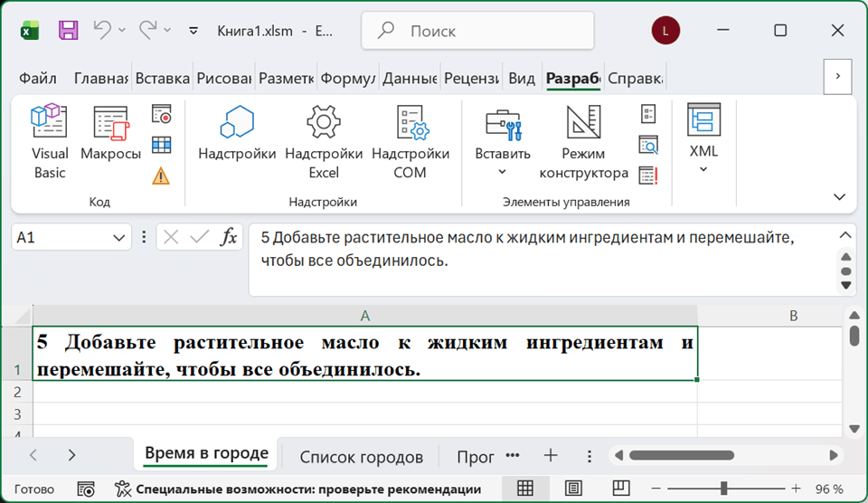
Task: Open the undo history dropdown arrow
Action: click(x=122, y=30)
